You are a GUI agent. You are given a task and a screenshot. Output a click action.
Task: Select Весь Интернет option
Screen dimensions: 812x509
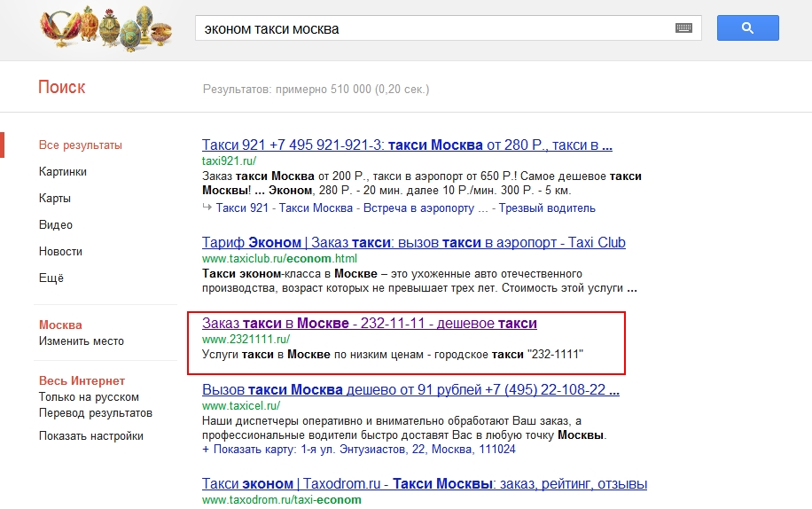(82, 380)
